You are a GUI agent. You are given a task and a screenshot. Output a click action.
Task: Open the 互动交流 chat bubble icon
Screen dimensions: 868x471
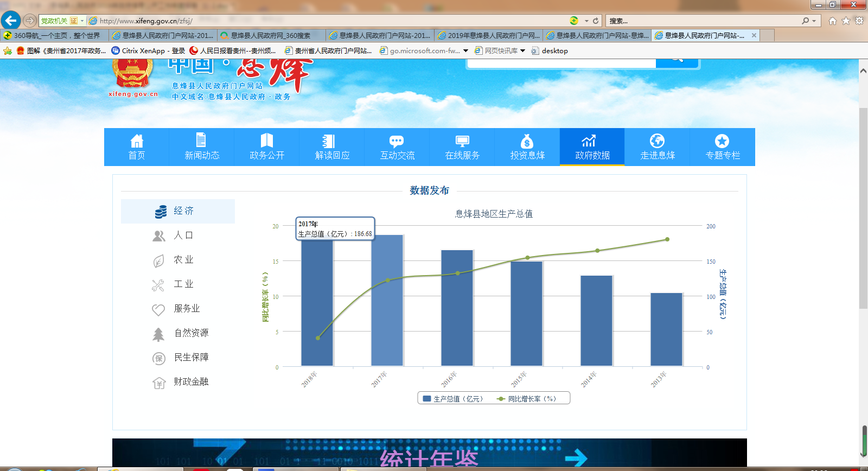tap(397, 147)
